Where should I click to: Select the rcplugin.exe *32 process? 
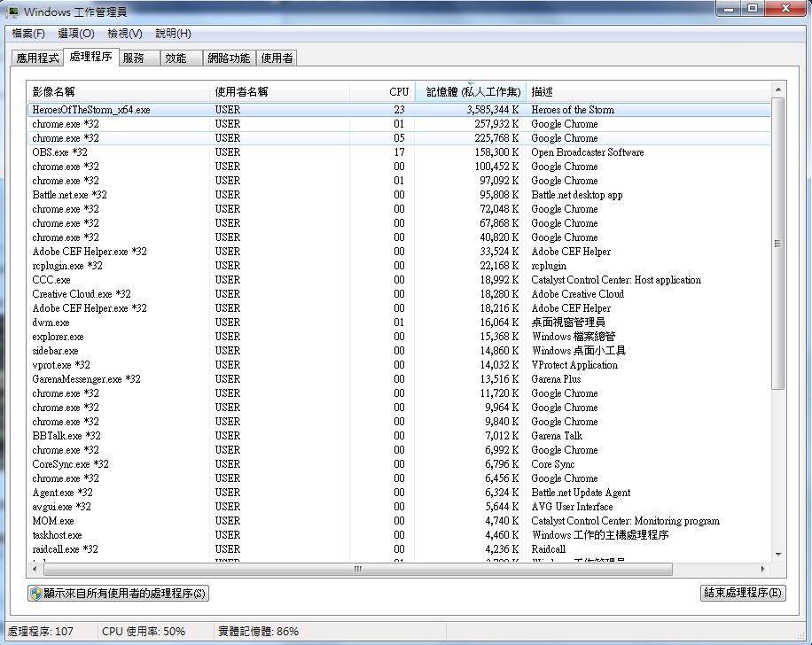399,266
